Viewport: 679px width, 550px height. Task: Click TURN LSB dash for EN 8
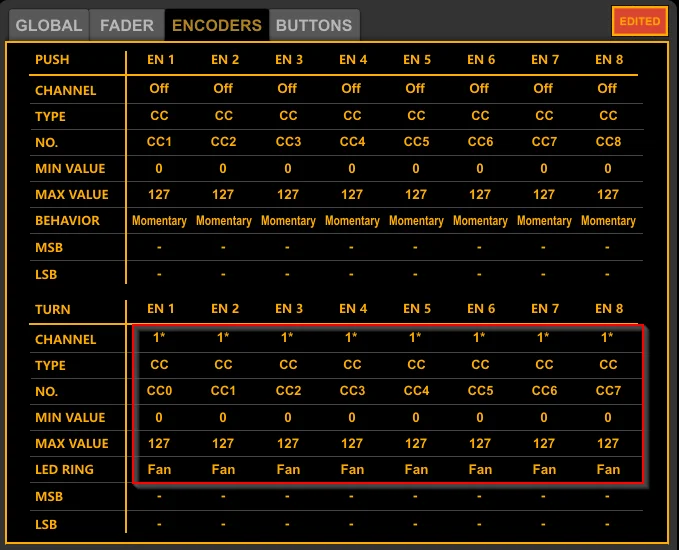(607, 524)
